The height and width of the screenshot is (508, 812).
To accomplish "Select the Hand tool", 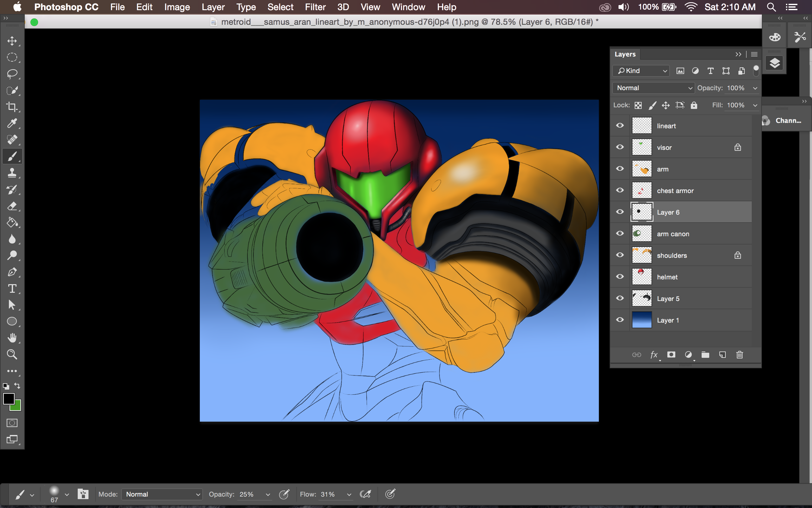I will (x=12, y=338).
